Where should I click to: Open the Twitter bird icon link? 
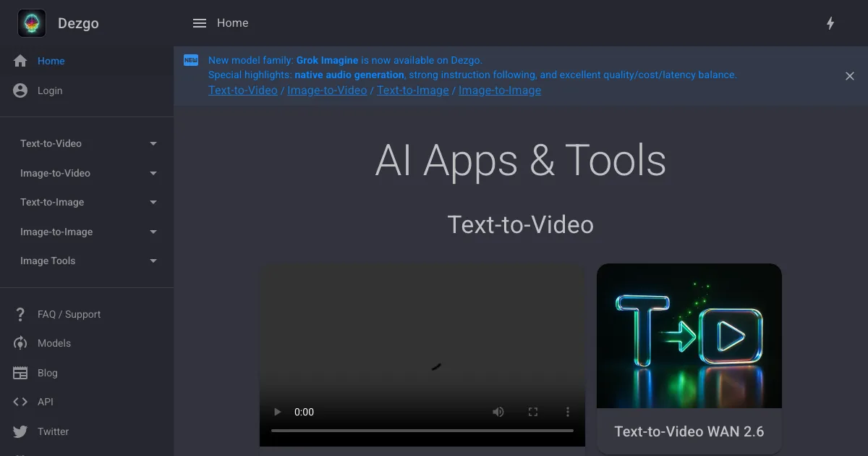click(x=21, y=431)
